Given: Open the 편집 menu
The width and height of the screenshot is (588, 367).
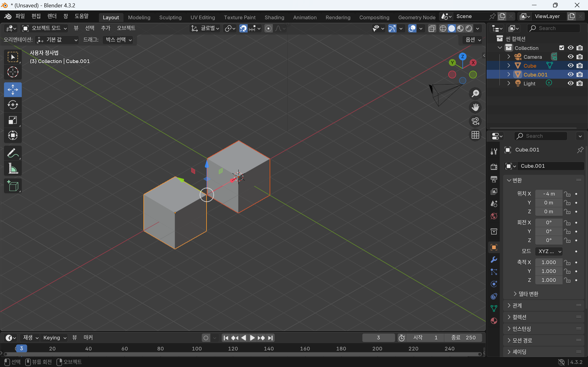Looking at the screenshot, I should tap(36, 16).
